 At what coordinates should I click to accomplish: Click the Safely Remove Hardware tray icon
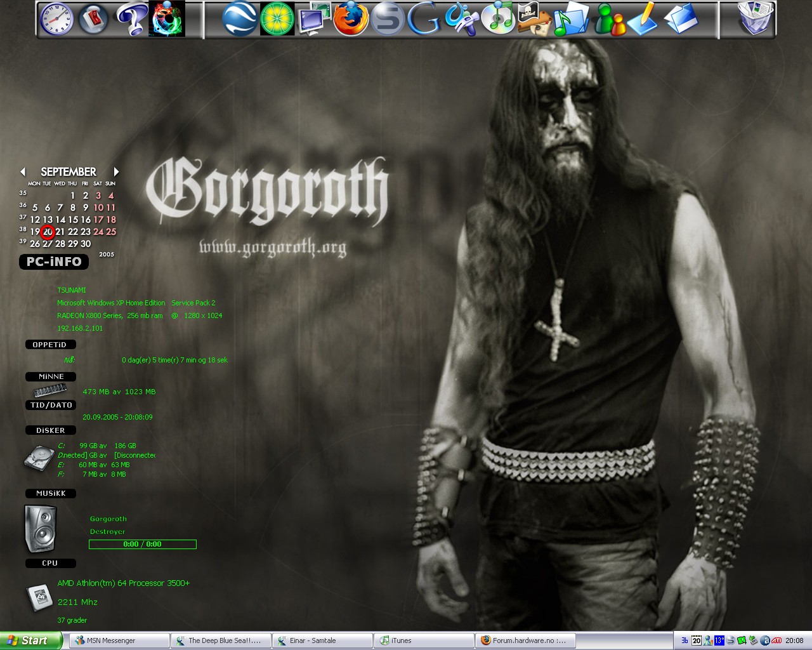click(x=754, y=640)
